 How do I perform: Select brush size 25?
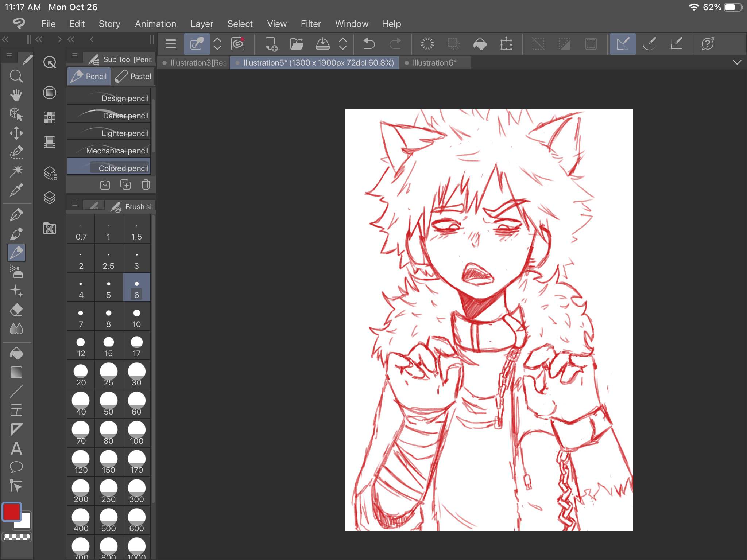click(x=109, y=375)
